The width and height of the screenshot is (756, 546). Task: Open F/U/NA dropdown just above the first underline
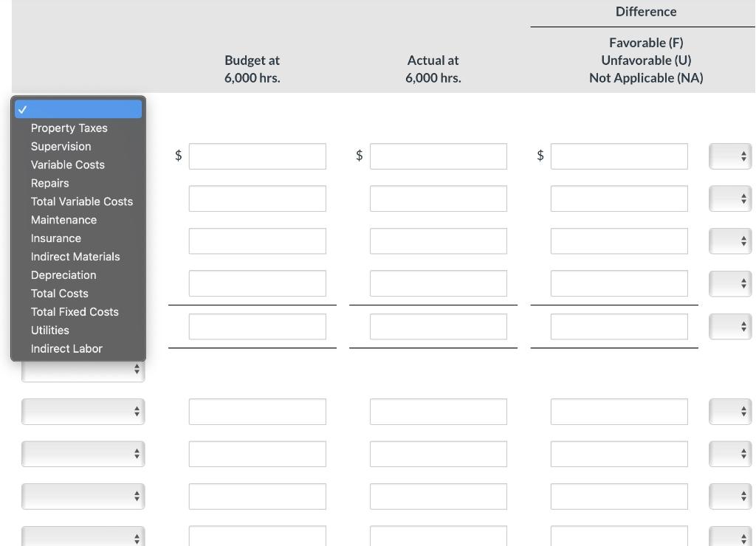(730, 283)
